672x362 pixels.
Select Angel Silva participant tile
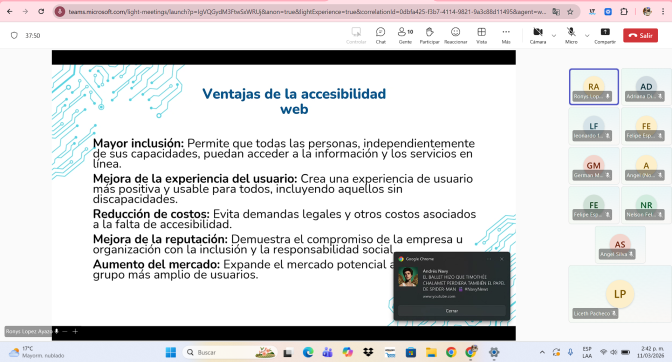620,244
